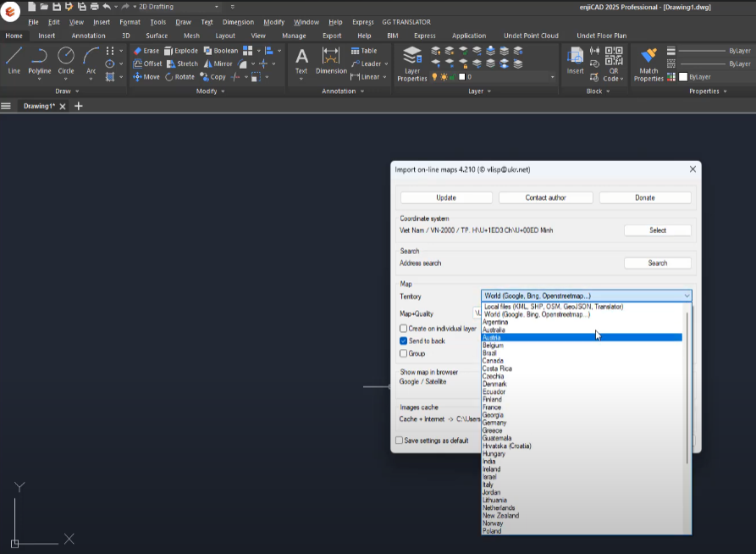Open the Annotation ribbon tab
The image size is (756, 554).
click(x=88, y=36)
